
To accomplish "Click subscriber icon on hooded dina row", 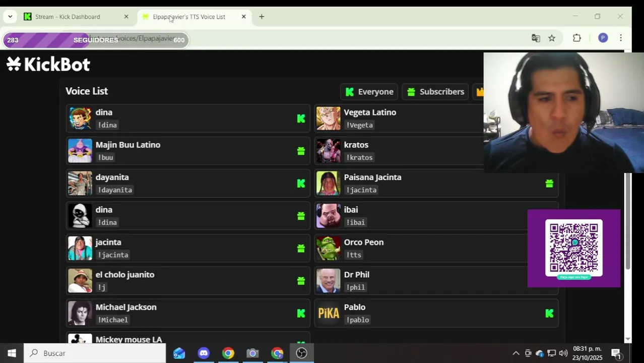I will tap(301, 216).
